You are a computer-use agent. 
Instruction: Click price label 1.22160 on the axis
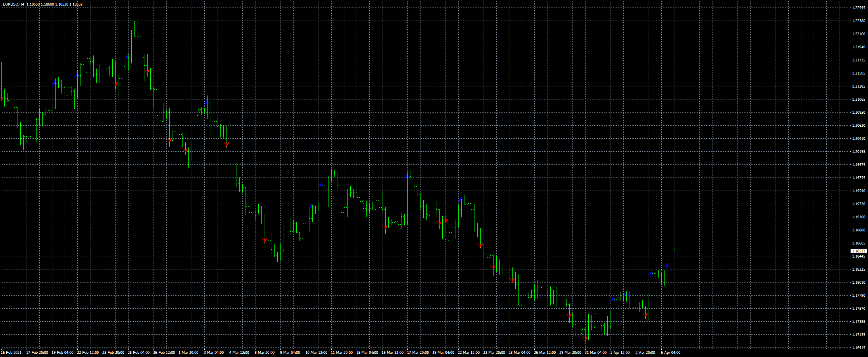858,34
